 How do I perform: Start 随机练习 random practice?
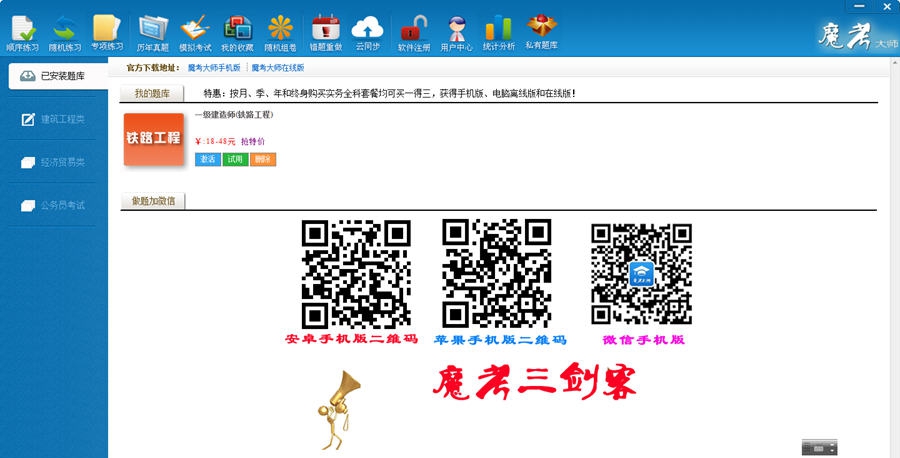tap(65, 33)
